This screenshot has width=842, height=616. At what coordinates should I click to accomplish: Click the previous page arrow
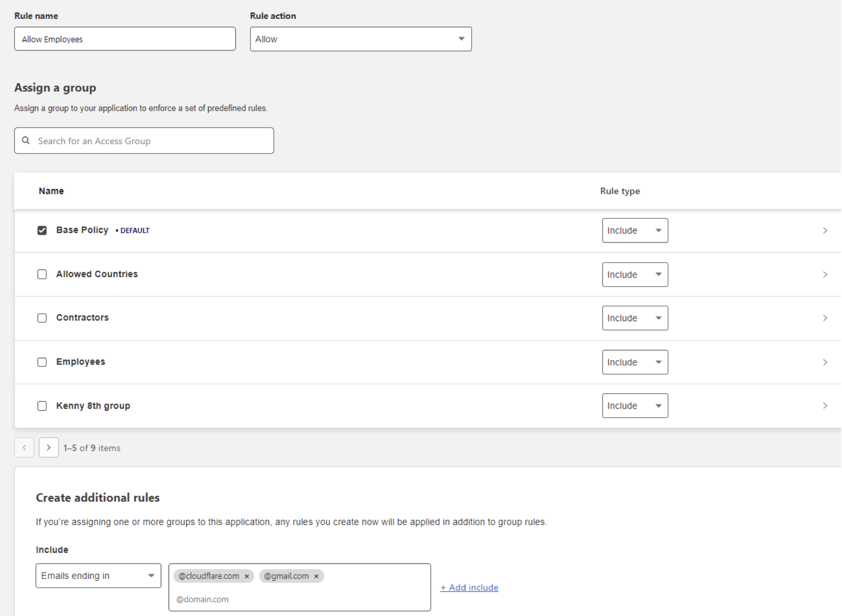(24, 447)
